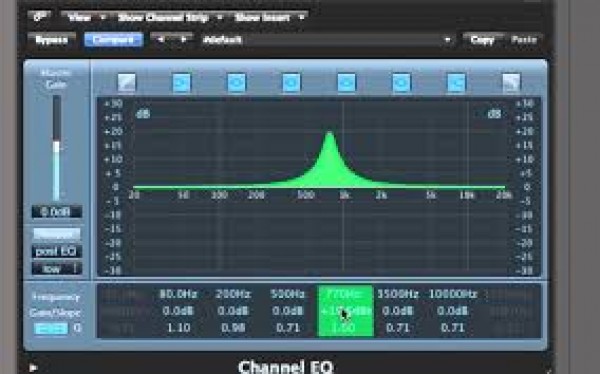Click the Paste button
The height and width of the screenshot is (374, 600).
click(x=524, y=40)
